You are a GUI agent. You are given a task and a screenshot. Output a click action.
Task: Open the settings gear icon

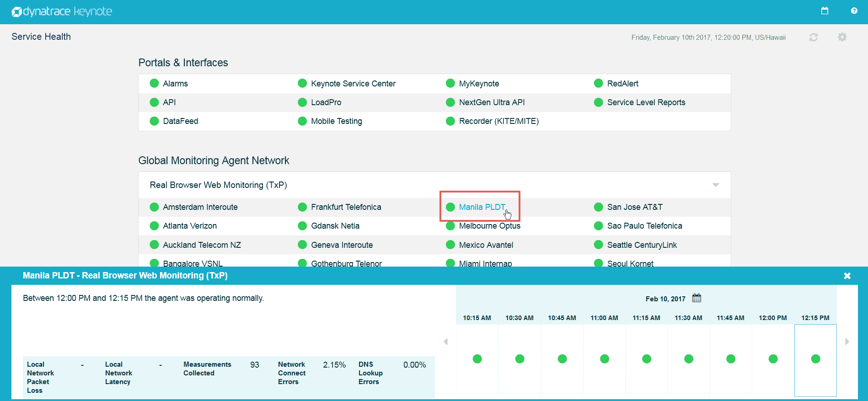(842, 37)
